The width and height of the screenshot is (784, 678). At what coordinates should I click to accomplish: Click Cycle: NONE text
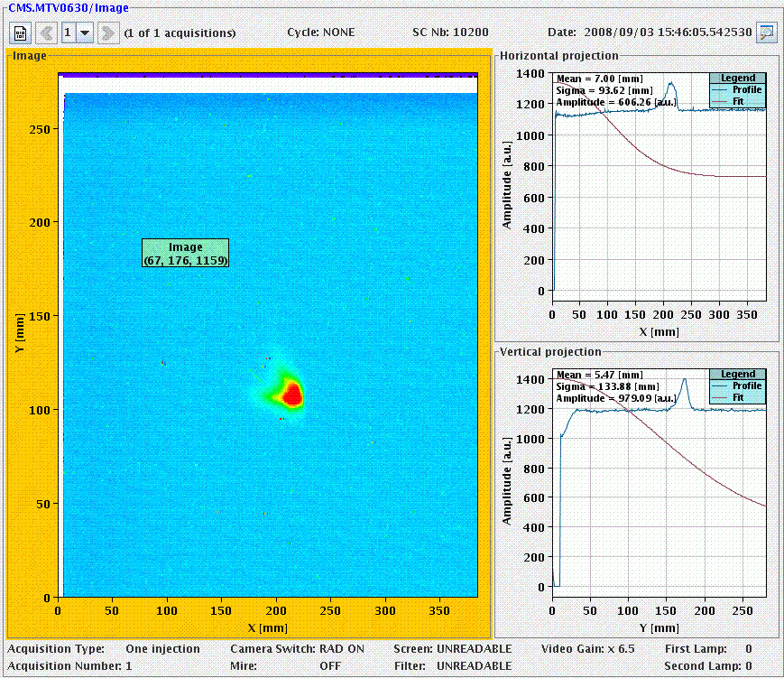pos(321,33)
